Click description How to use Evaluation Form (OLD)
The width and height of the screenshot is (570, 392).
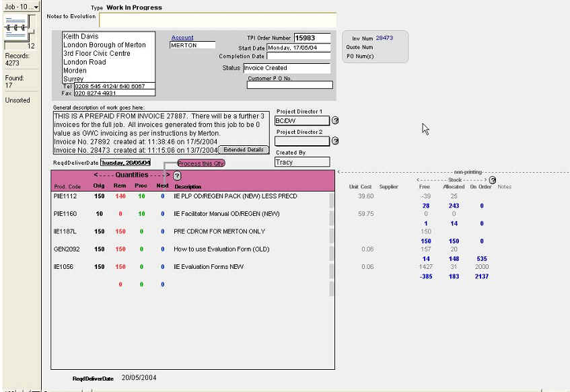[x=221, y=249]
